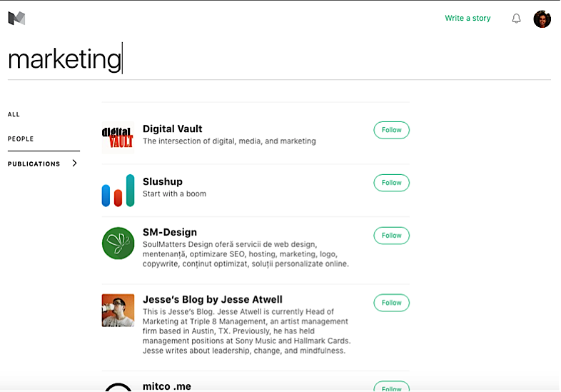561x392 pixels.
Task: Open the mitco .me publication title
Action: pyautogui.click(x=167, y=386)
